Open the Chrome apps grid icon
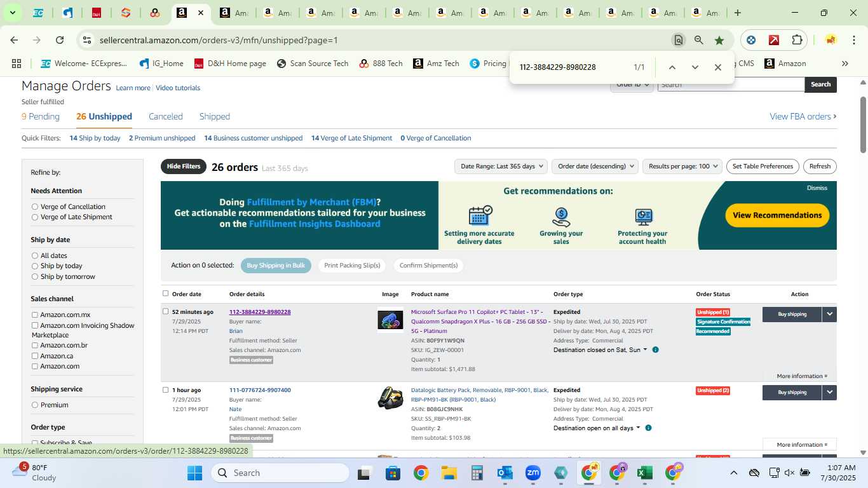This screenshot has width=868, height=488. [17, 64]
